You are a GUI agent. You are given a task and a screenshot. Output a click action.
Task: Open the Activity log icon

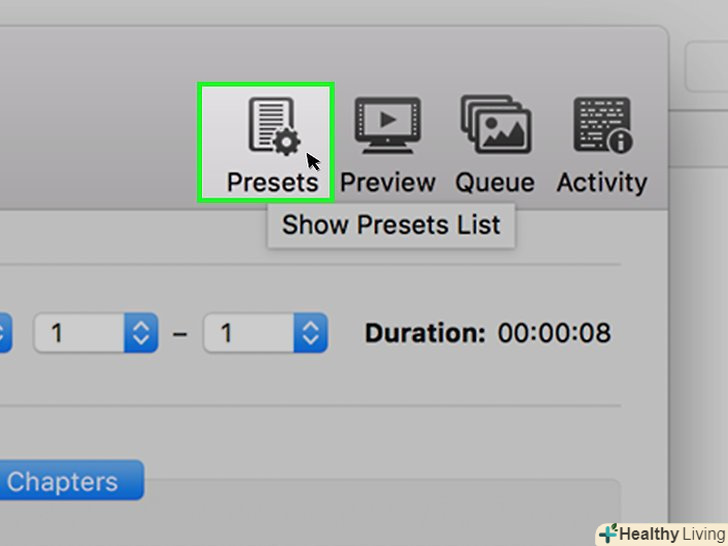click(602, 125)
